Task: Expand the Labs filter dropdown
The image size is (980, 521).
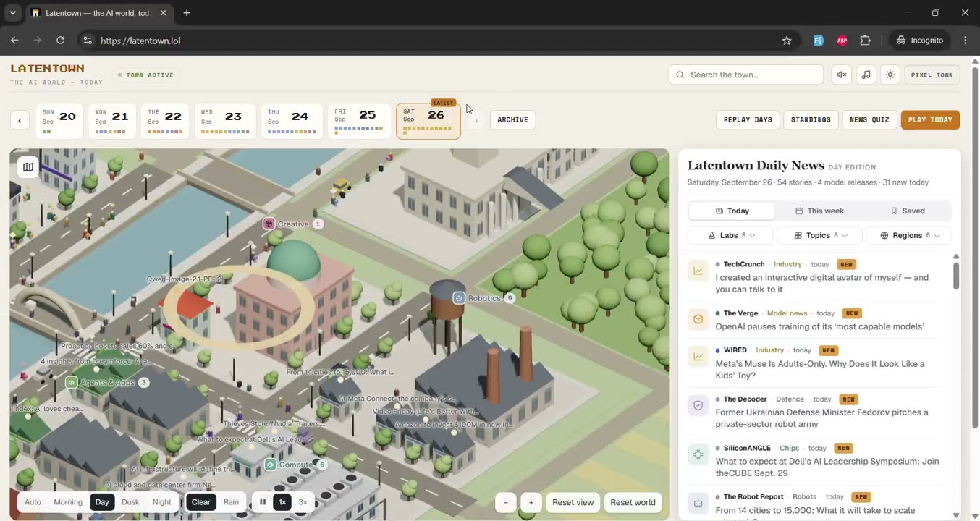Action: pos(730,235)
